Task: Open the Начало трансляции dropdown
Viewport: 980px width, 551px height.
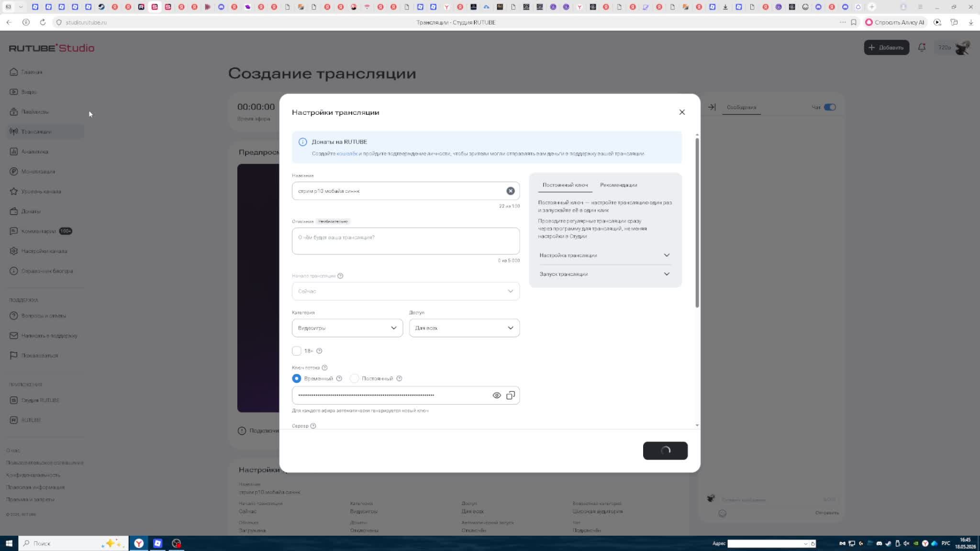Action: coord(406,291)
